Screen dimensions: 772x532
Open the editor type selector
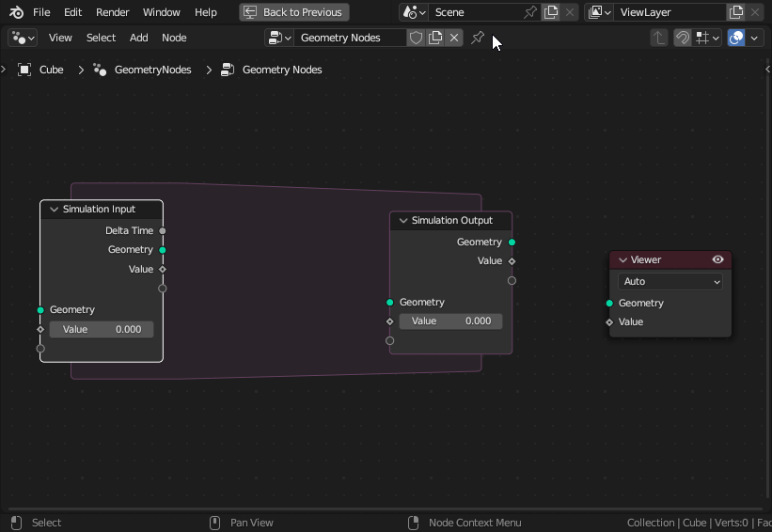click(23, 38)
